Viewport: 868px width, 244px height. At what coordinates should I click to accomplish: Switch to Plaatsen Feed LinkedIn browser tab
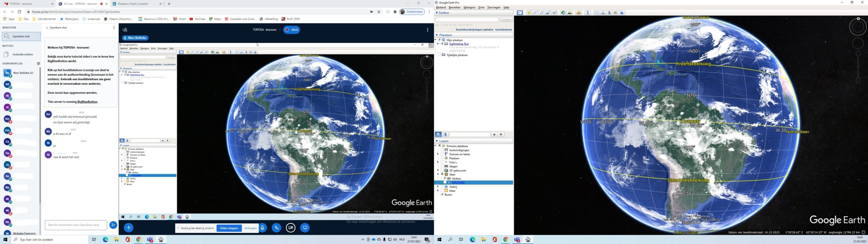137,4
